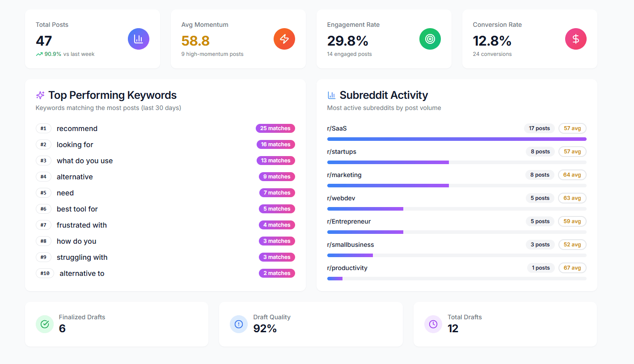Select the chart icon next to Subreddit Activity
The width and height of the screenshot is (634, 364).
click(x=331, y=95)
